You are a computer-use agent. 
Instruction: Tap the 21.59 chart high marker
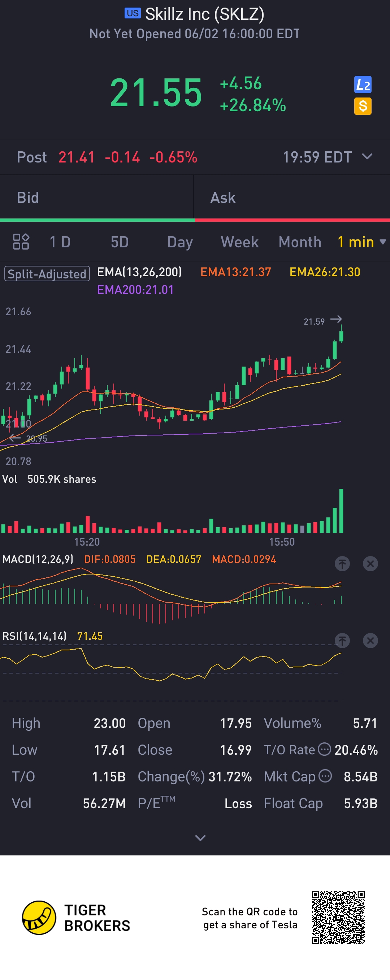tap(314, 322)
